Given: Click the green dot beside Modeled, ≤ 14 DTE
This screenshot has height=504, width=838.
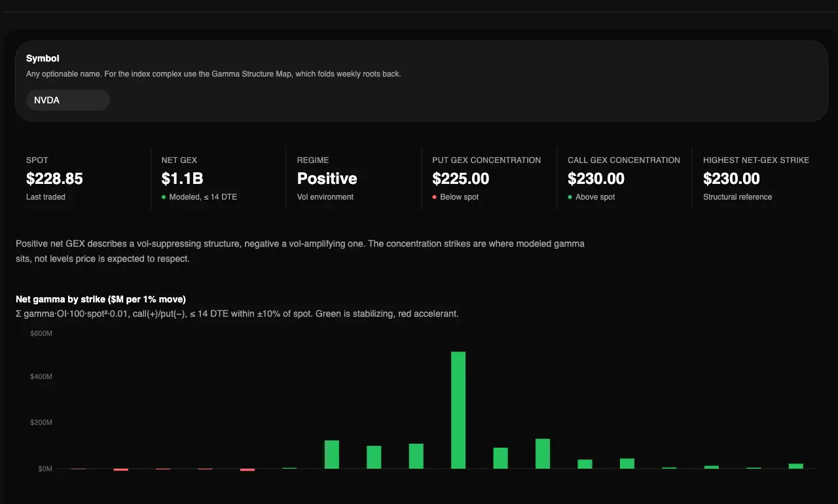Looking at the screenshot, I should pos(164,197).
